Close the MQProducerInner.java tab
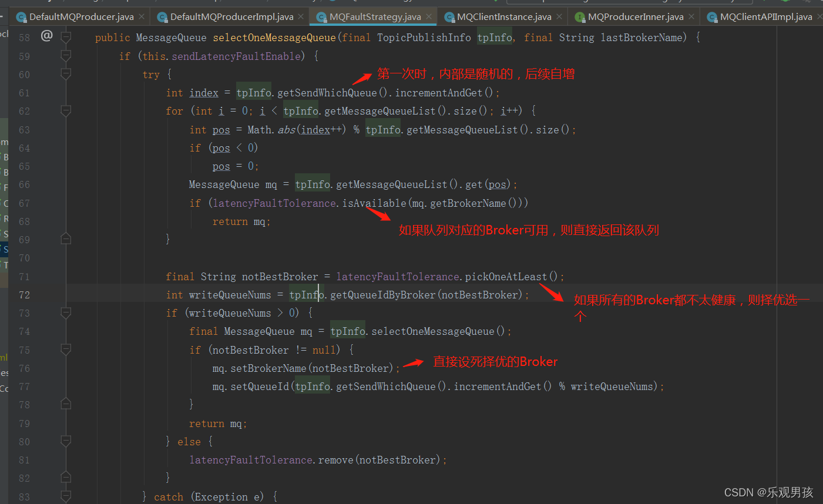 [x=691, y=16]
